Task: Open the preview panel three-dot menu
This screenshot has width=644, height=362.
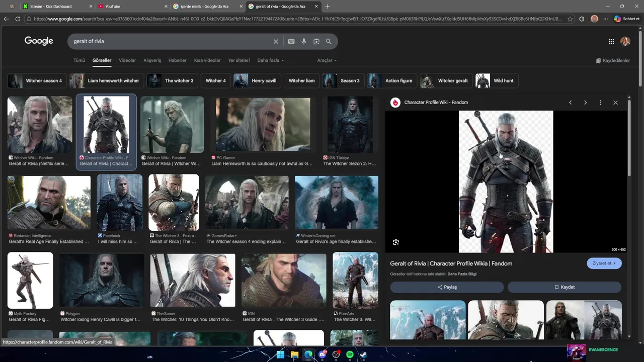Action: 600,103
